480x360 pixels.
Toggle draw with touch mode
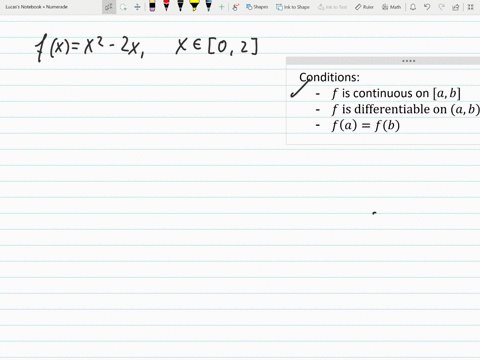(236, 7)
